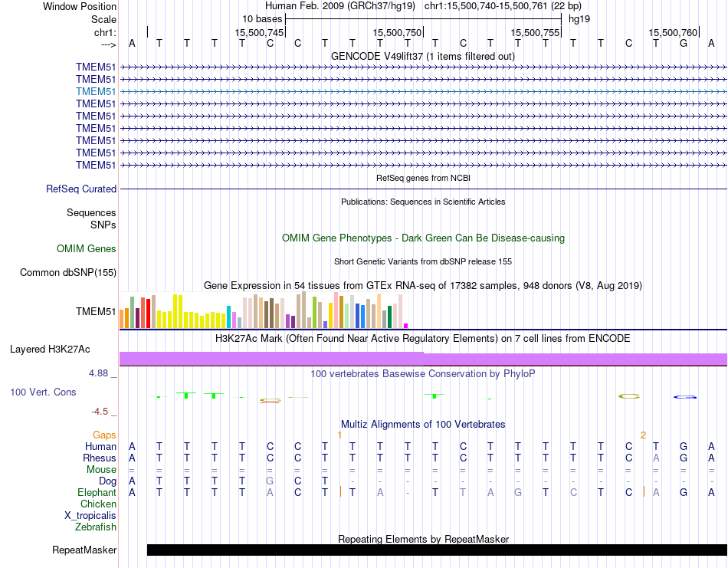Click the 15,500,745 position marker
Viewport: 728px width, 568px height.
[259, 32]
